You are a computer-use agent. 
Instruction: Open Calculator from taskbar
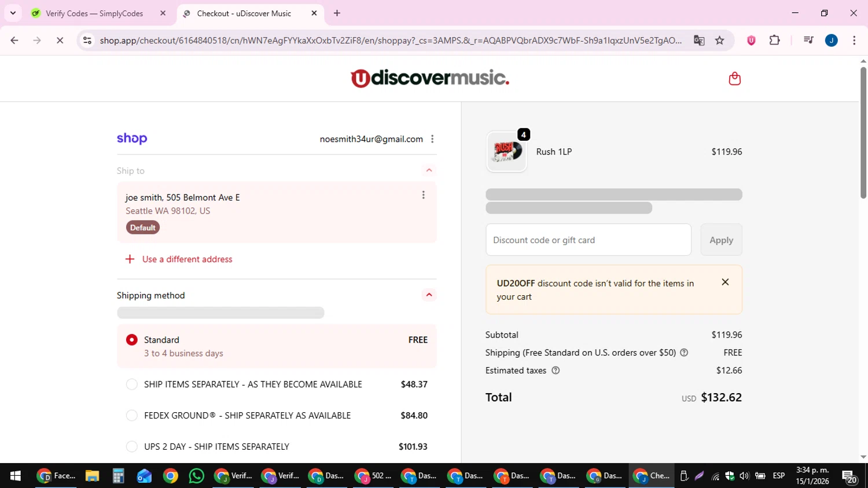click(x=118, y=476)
